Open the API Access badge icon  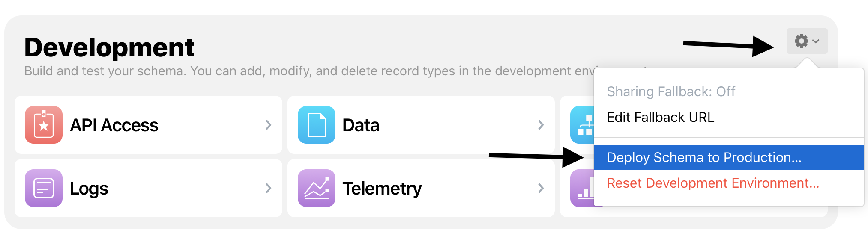(x=44, y=125)
